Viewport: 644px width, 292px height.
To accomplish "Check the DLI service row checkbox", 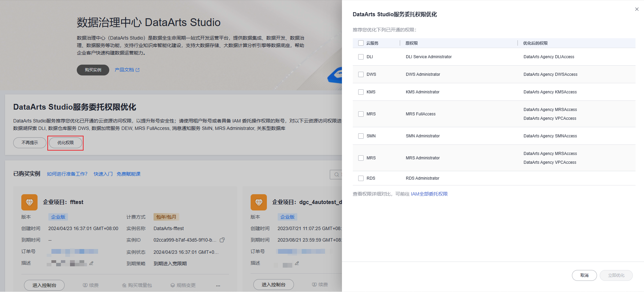I will pos(361,57).
